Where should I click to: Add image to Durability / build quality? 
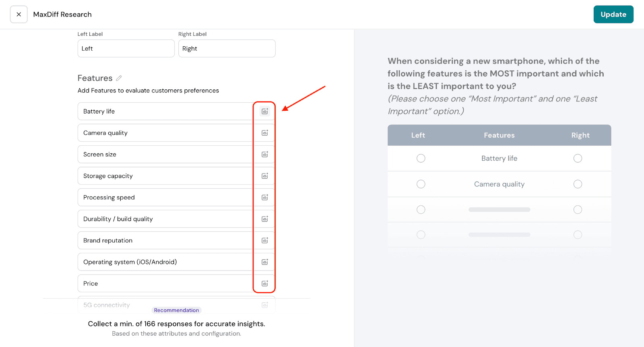click(264, 219)
